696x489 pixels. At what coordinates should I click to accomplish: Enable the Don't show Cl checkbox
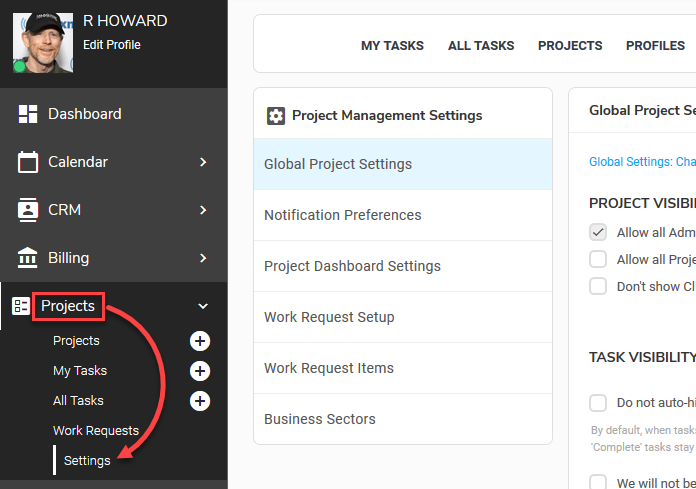coord(598,286)
